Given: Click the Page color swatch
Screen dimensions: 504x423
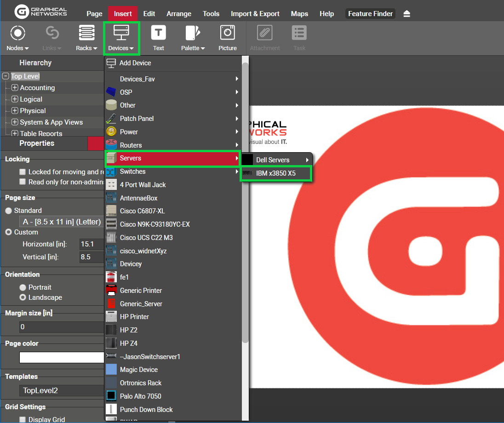Looking at the screenshot, I should 62,357.
